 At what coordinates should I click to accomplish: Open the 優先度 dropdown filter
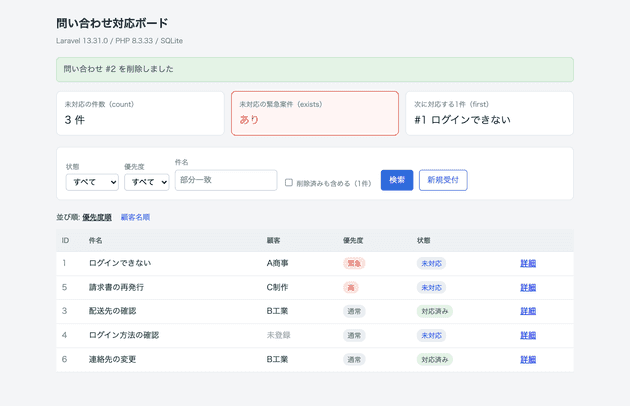tap(147, 182)
